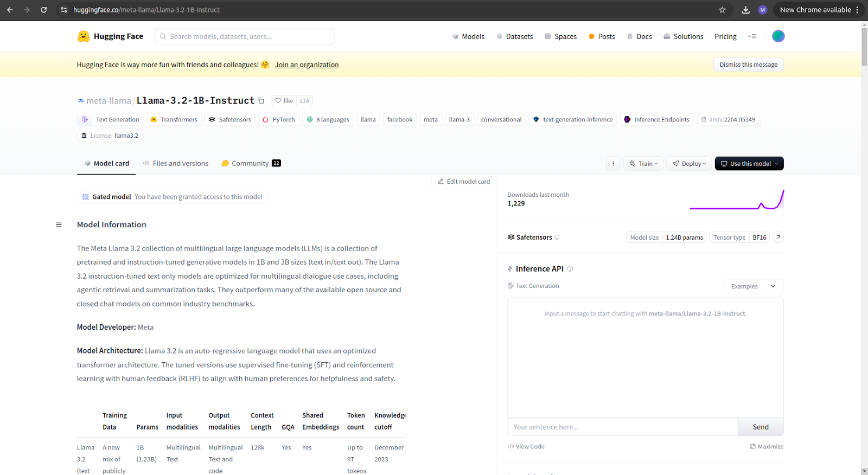Open Chrome downloads icon
This screenshot has width=868, height=475.
click(746, 10)
